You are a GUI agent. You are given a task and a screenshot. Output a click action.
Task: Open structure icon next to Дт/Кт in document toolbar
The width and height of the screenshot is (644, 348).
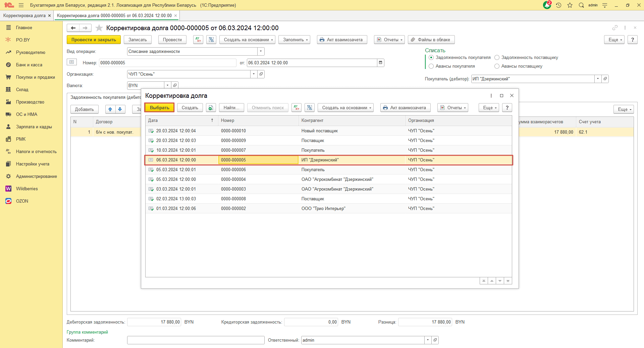click(x=211, y=40)
